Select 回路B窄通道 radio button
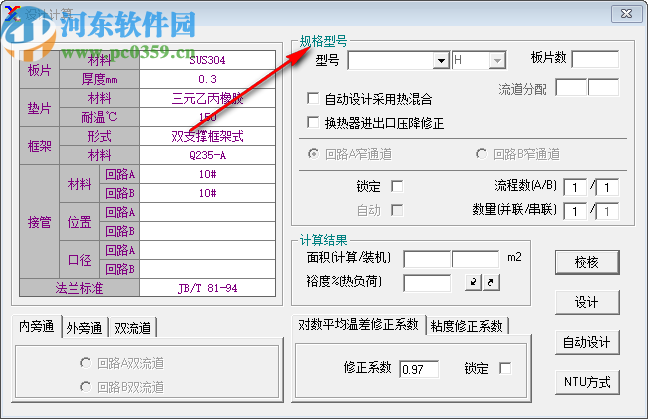The width and height of the screenshot is (648, 419). point(481,154)
